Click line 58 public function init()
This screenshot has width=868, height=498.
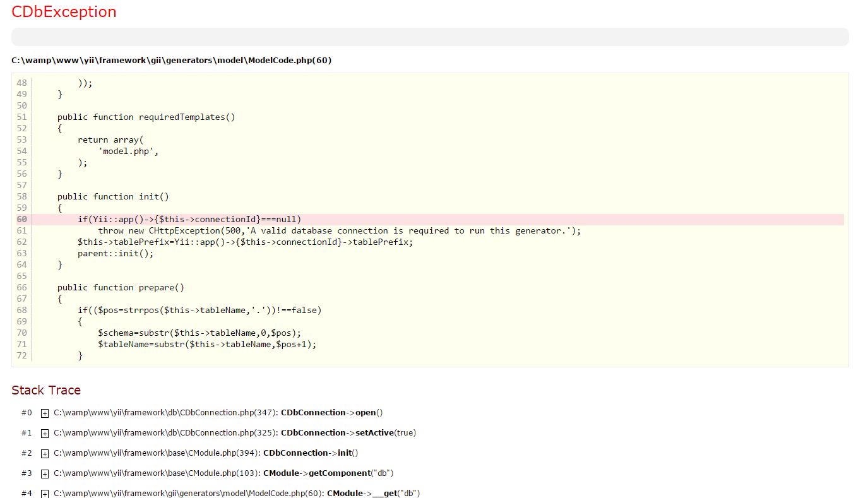(113, 197)
